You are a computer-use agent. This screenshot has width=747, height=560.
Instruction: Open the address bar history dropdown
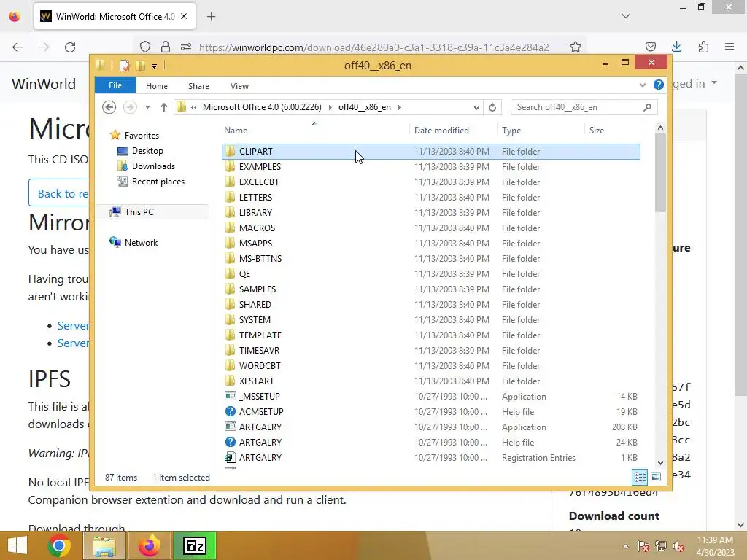pos(476,108)
